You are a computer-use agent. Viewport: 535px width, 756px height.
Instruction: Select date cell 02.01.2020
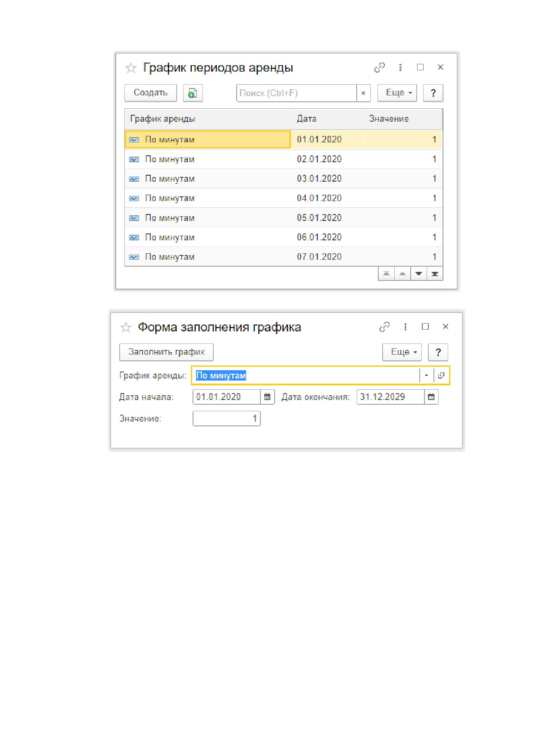327,159
